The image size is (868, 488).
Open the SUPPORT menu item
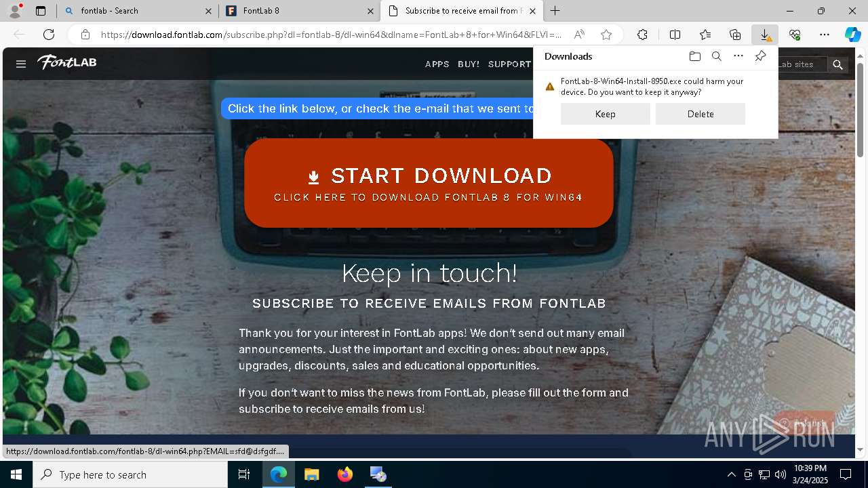pyautogui.click(x=510, y=64)
